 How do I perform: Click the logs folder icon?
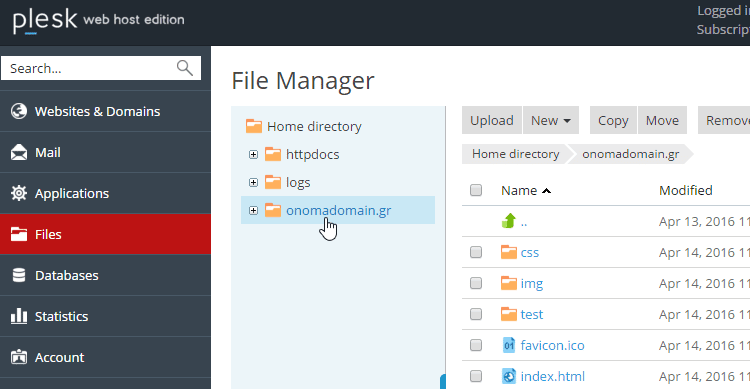(x=273, y=182)
